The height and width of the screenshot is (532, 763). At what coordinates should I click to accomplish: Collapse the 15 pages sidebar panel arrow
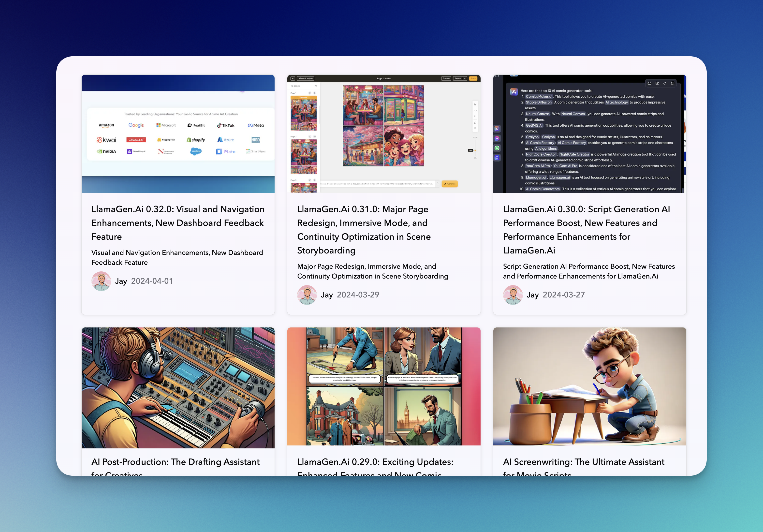pyautogui.click(x=315, y=86)
